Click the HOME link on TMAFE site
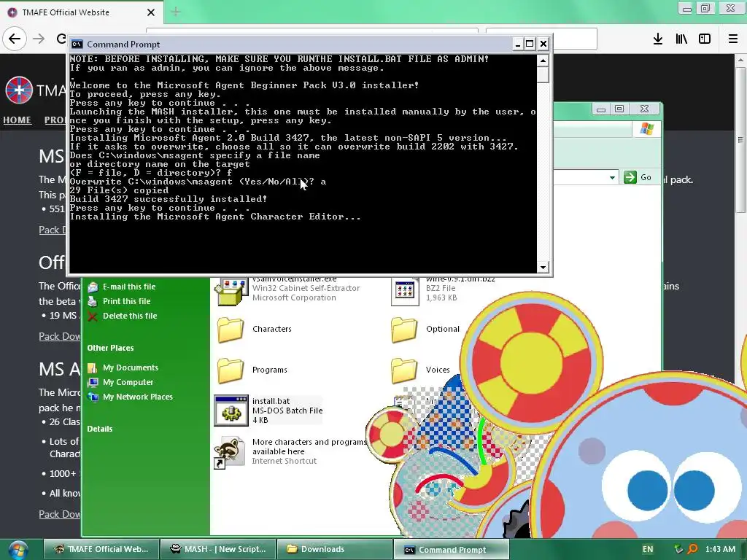Image resolution: width=747 pixels, height=560 pixels. (x=18, y=120)
